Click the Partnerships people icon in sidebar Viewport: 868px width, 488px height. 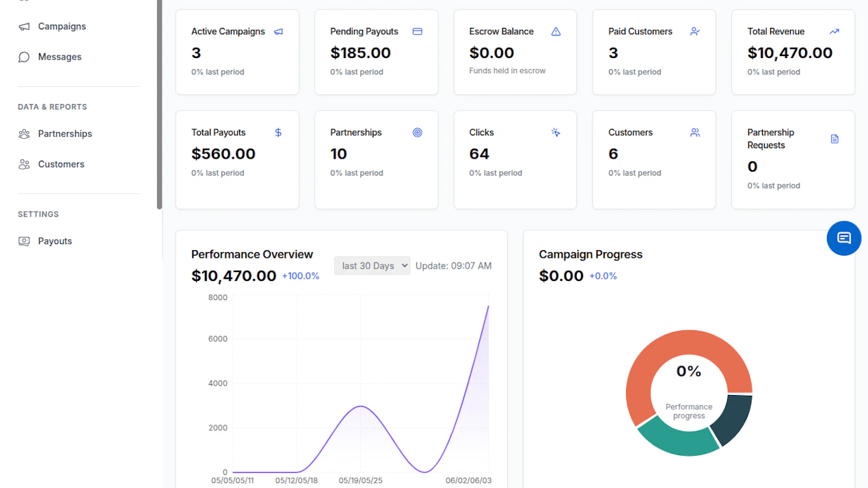(x=24, y=134)
